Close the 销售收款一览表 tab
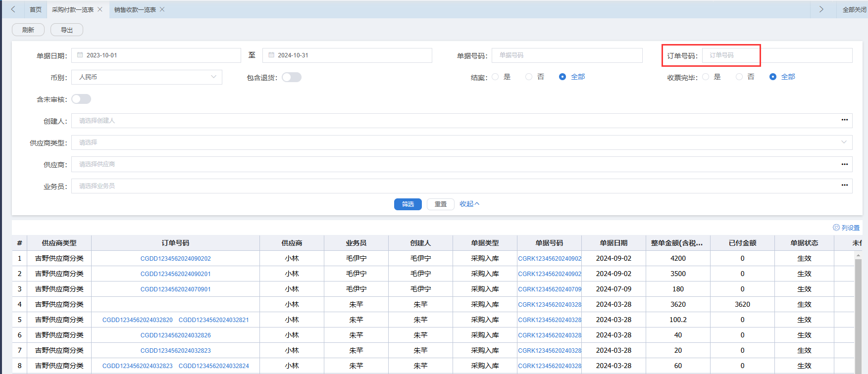This screenshot has width=868, height=374. (162, 9)
